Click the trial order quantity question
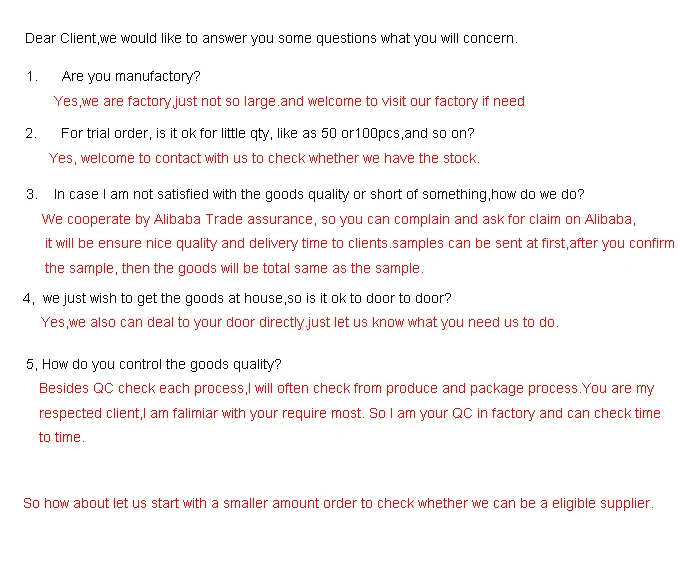The height and width of the screenshot is (567, 680). click(x=267, y=133)
